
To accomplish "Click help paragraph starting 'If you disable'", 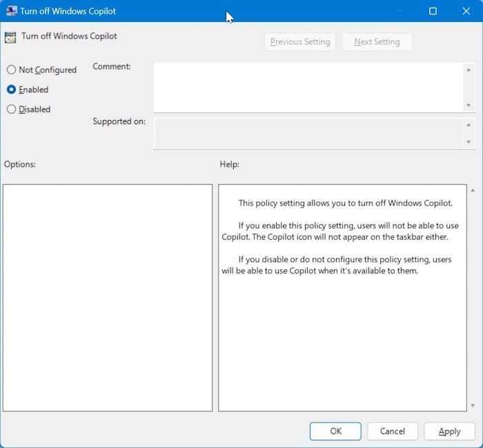I will tap(337, 265).
